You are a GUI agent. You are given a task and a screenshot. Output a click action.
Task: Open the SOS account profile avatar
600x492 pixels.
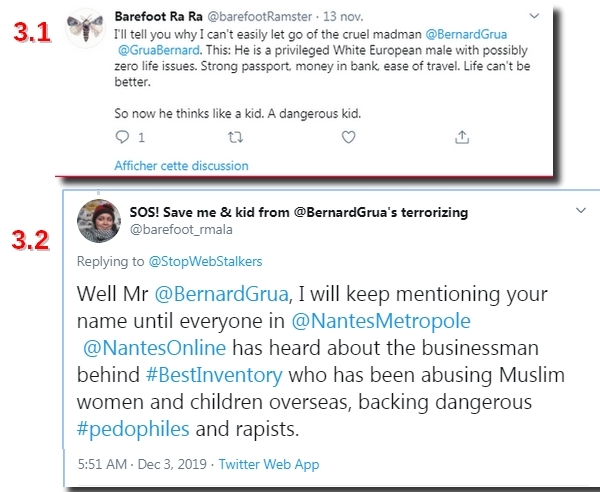[102, 222]
